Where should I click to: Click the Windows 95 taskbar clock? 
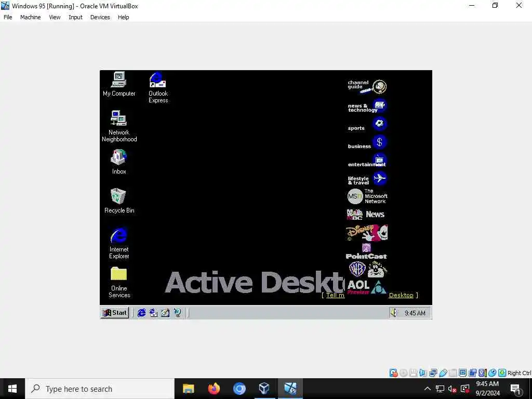[415, 313]
